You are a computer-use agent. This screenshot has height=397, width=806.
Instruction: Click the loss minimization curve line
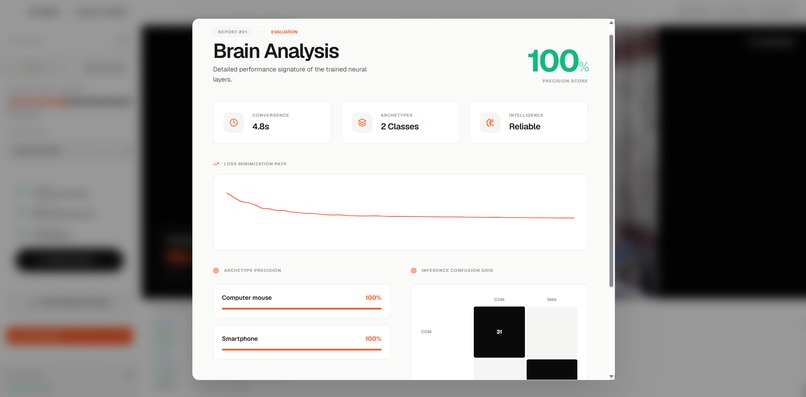click(x=400, y=216)
